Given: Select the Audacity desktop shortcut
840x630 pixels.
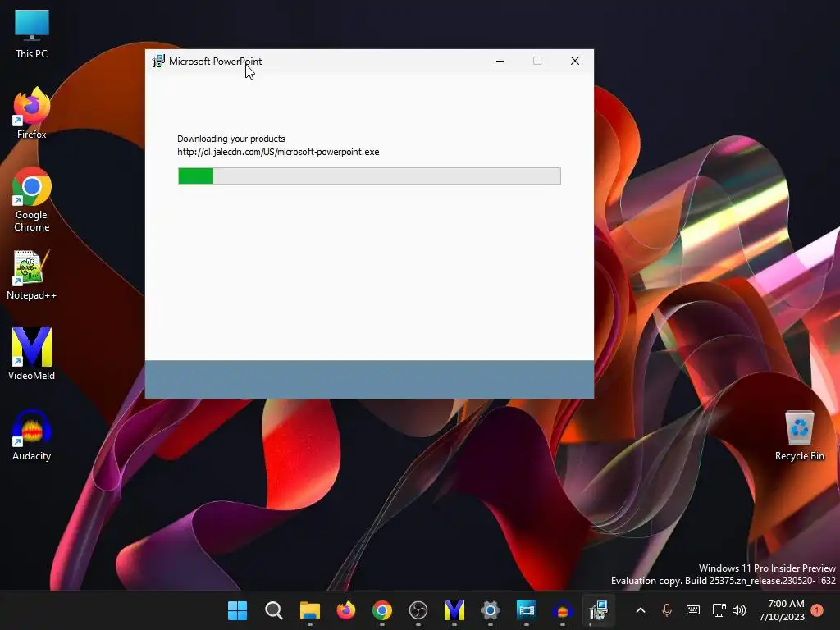Looking at the screenshot, I should tap(32, 435).
